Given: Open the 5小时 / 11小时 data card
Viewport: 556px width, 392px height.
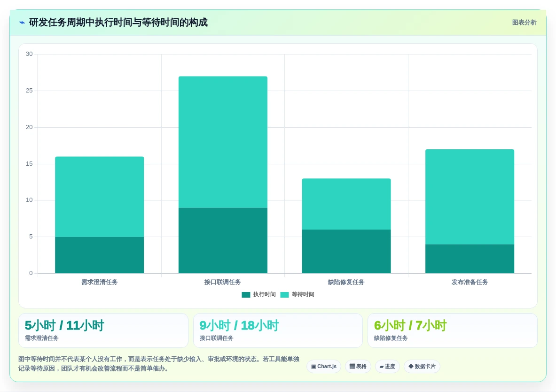Looking at the screenshot, I should click(103, 331).
